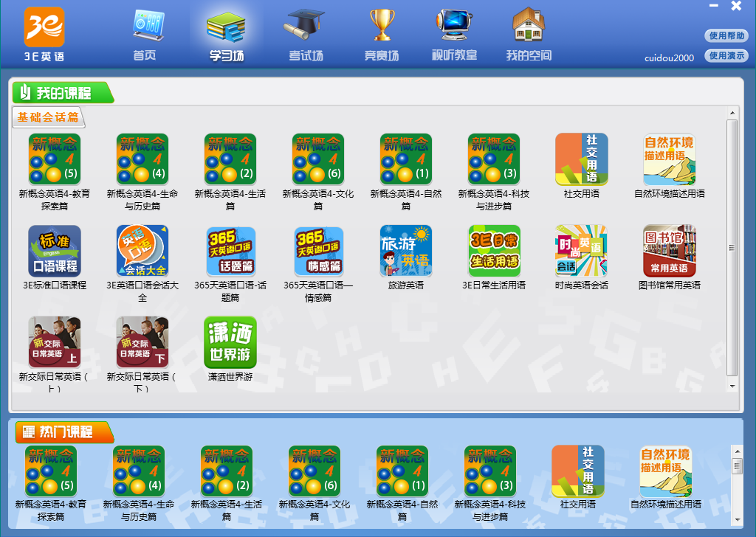Click 新交际日常英语（上）course icon

coord(55,343)
